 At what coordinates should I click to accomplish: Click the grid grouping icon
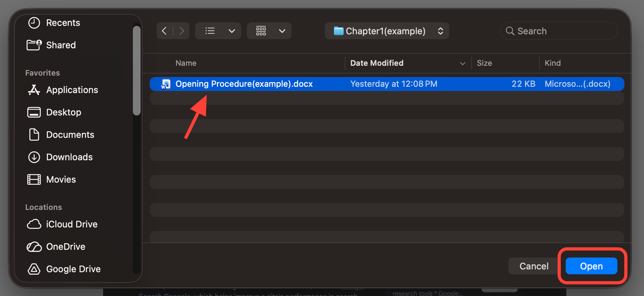point(261,31)
